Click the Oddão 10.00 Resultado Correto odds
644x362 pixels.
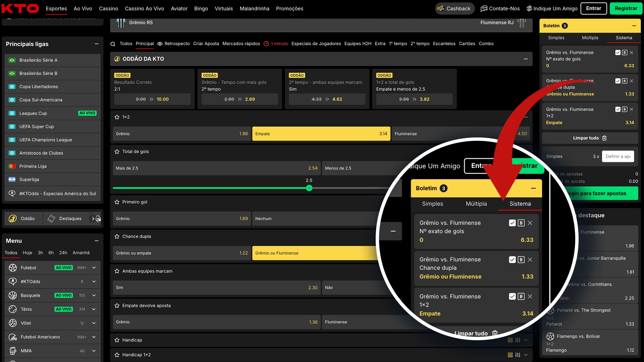click(152, 99)
